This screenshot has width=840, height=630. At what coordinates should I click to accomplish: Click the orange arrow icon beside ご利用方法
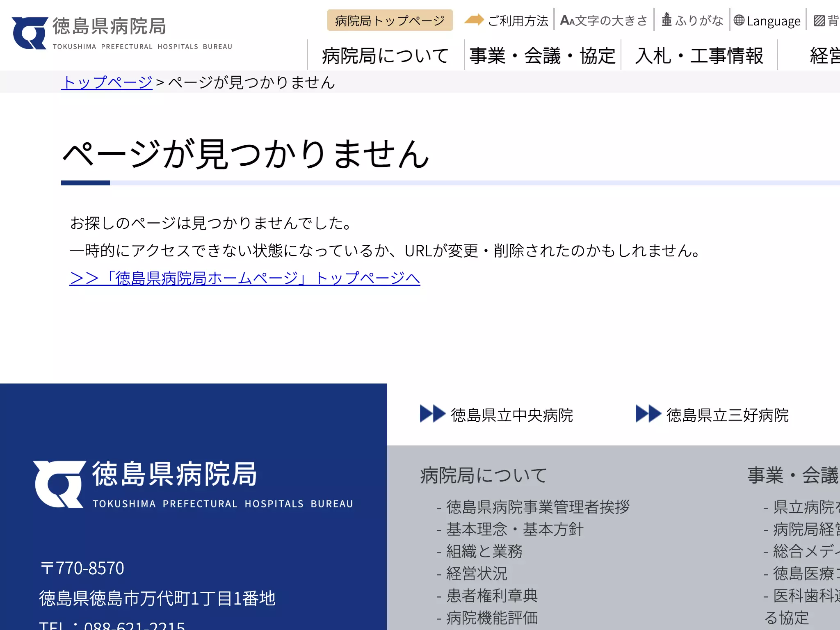click(474, 20)
